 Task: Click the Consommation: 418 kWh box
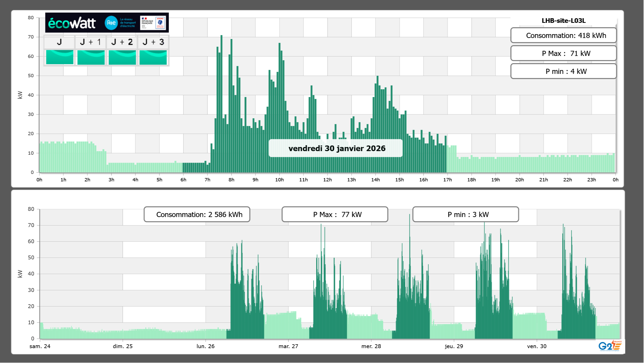click(563, 35)
